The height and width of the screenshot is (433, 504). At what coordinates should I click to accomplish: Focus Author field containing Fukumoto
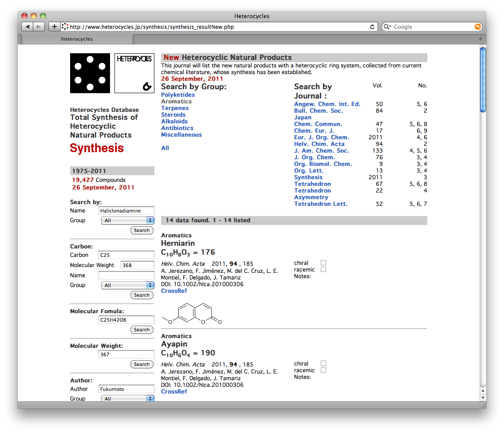pyautogui.click(x=126, y=389)
